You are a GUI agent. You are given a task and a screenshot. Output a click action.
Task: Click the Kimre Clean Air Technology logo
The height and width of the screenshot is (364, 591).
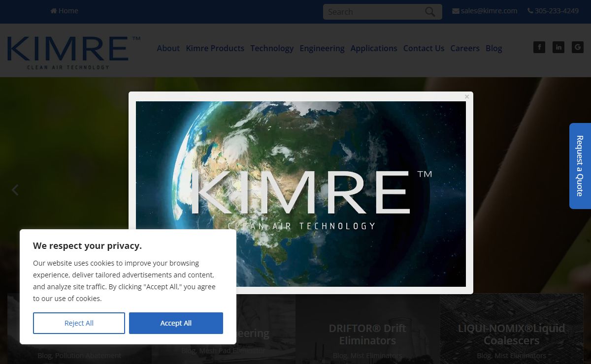[x=74, y=53]
